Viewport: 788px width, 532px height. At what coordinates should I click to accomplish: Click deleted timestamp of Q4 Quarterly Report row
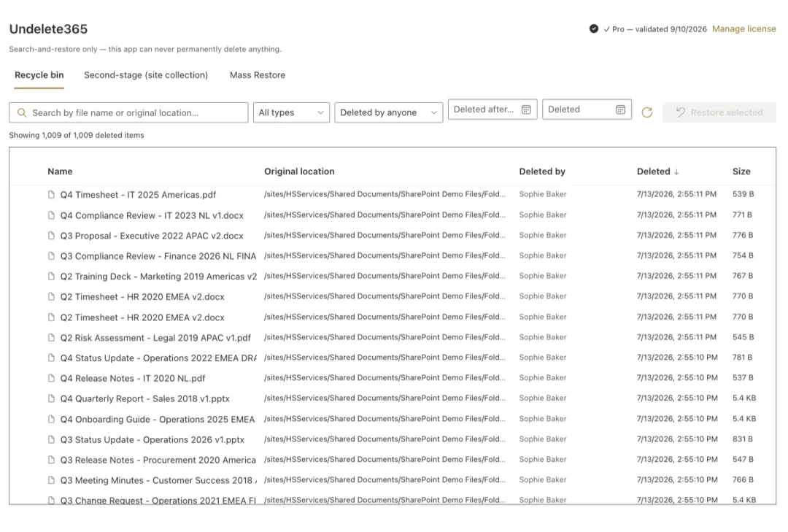click(677, 398)
